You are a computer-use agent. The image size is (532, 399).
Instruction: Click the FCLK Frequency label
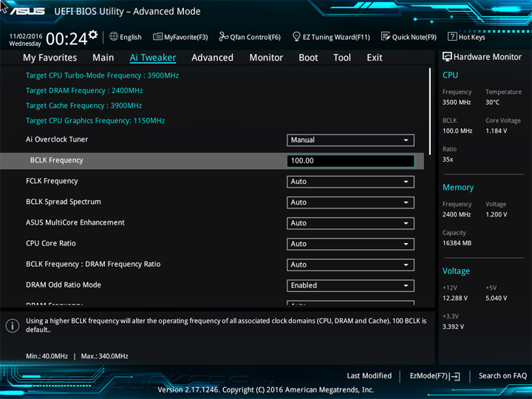coord(52,181)
